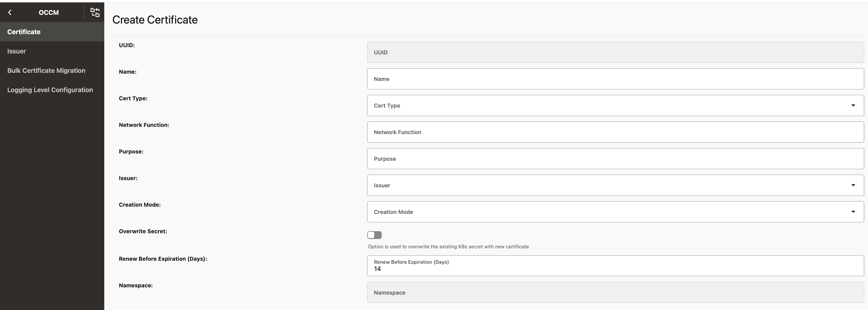Open the Cert Type dropdown arrow
This screenshot has width=868, height=310.
853,105
